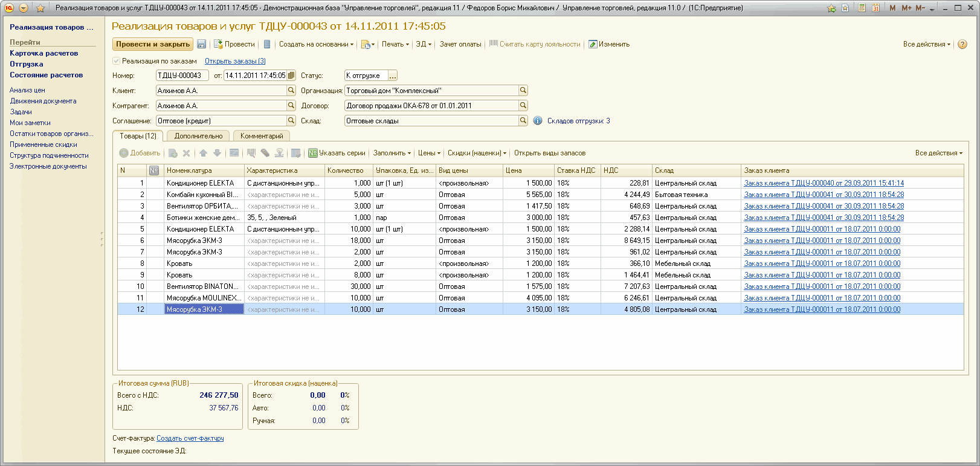Open Все действия menu in goods table toolbar

point(939,153)
